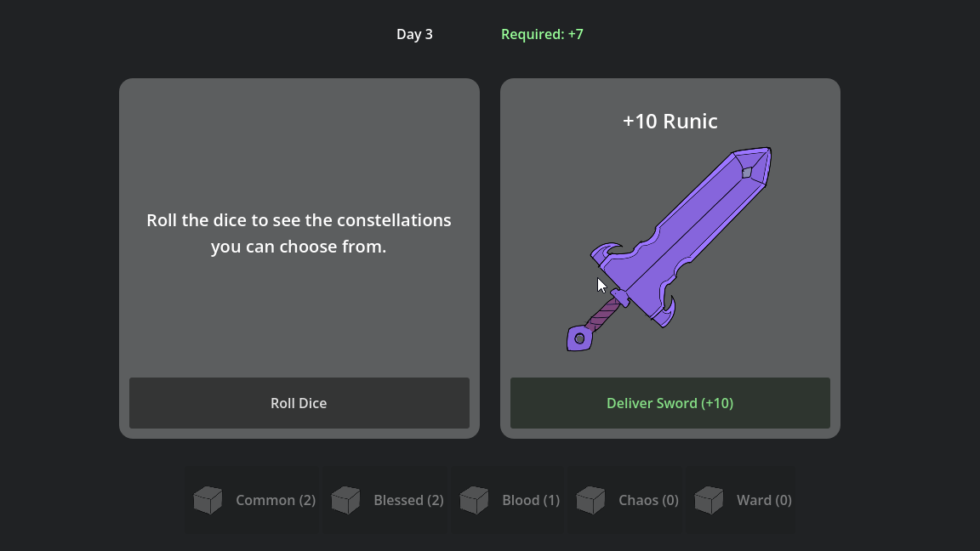
Task: Click the purple runic sword image
Action: click(x=669, y=249)
